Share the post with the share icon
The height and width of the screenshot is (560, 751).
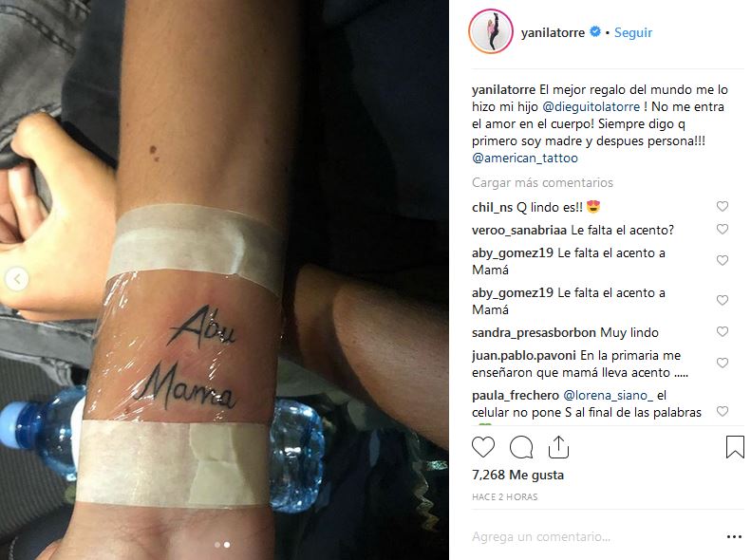[558, 447]
